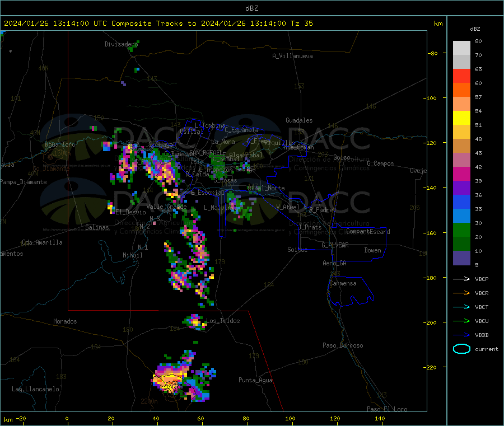Click the blue VBBB arrow icon
Screen dimensions: 504x426
click(x=461, y=335)
